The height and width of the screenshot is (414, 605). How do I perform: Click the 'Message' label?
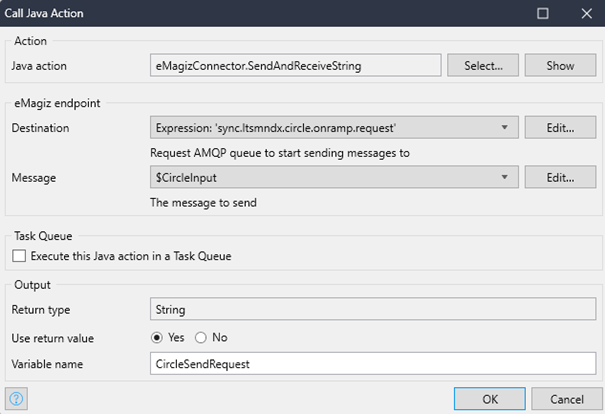34,178
